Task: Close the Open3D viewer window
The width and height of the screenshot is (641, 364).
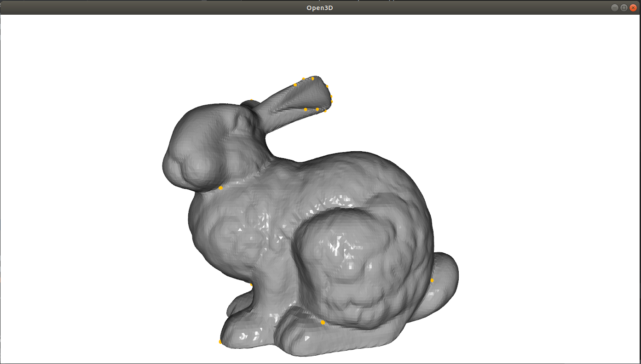Action: pos(634,7)
